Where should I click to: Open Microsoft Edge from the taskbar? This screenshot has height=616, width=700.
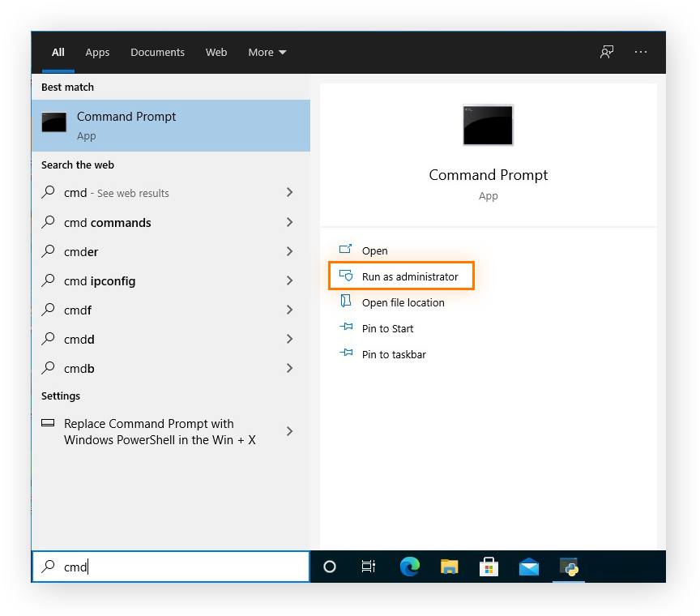tap(409, 567)
